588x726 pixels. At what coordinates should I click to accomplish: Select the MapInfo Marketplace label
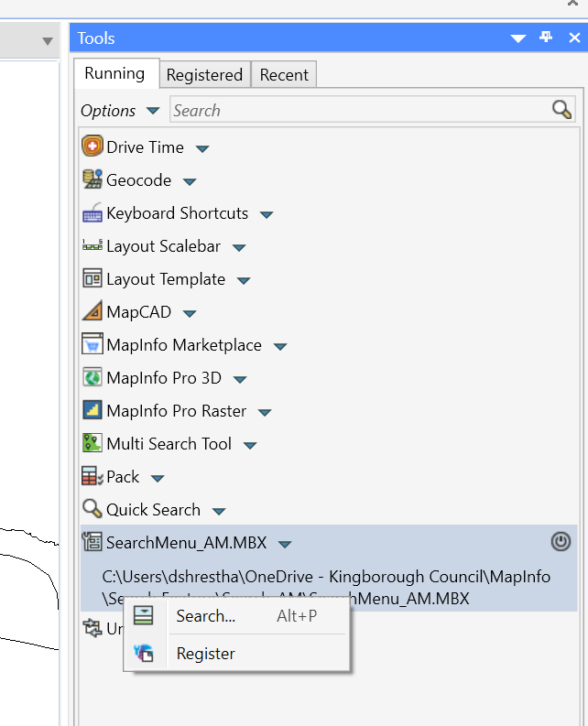tap(184, 345)
